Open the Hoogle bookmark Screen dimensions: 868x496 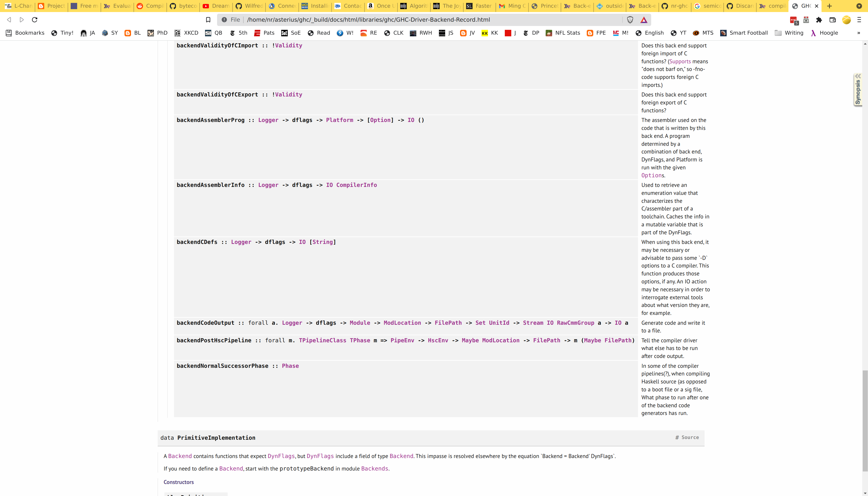824,33
